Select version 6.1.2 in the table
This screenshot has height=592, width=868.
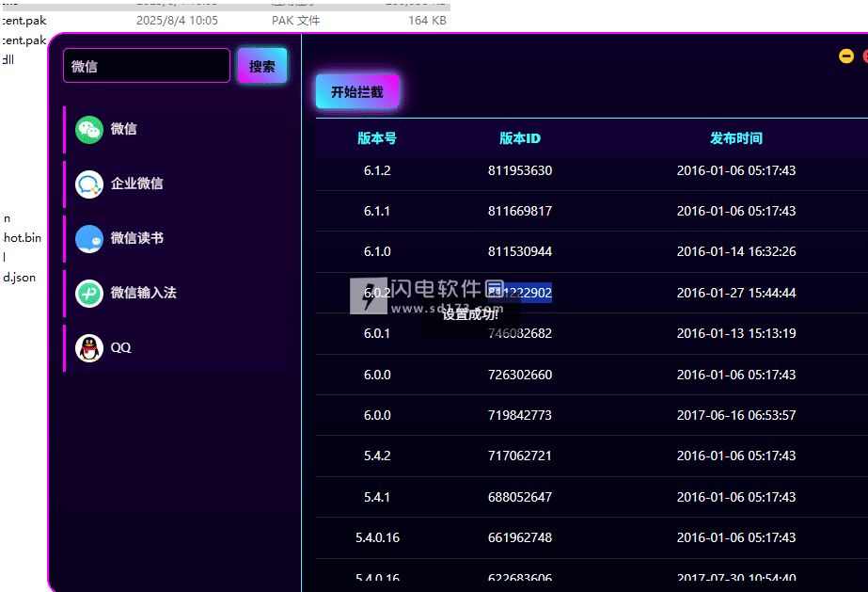(377, 170)
